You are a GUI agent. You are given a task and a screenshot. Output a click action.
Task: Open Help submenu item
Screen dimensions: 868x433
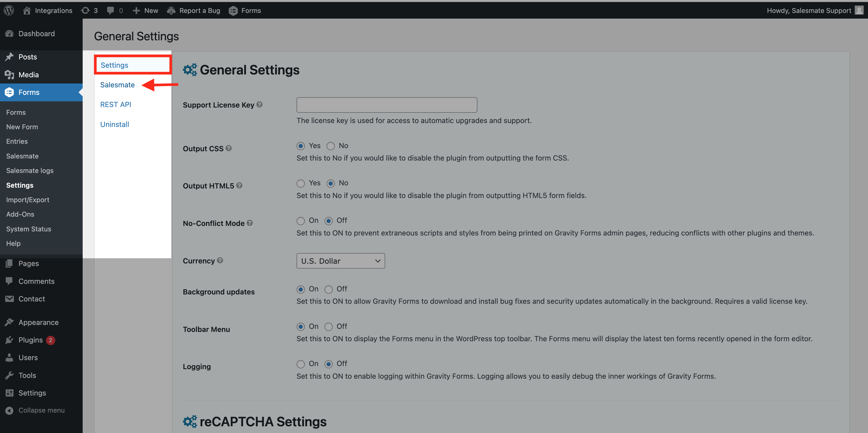click(x=13, y=244)
